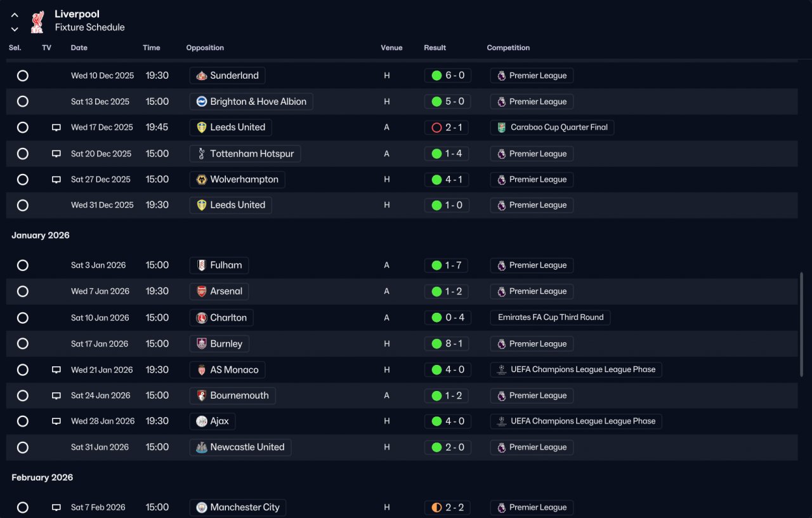Click the TV icon beside AS Monaco fixture
Viewport: 812px width, 518px height.
56,370
